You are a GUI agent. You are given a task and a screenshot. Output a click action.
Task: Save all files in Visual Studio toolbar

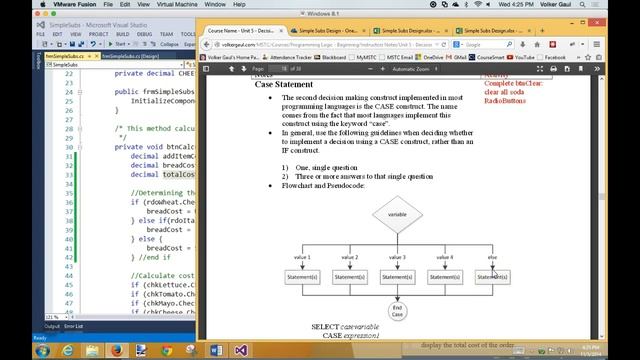point(81,44)
